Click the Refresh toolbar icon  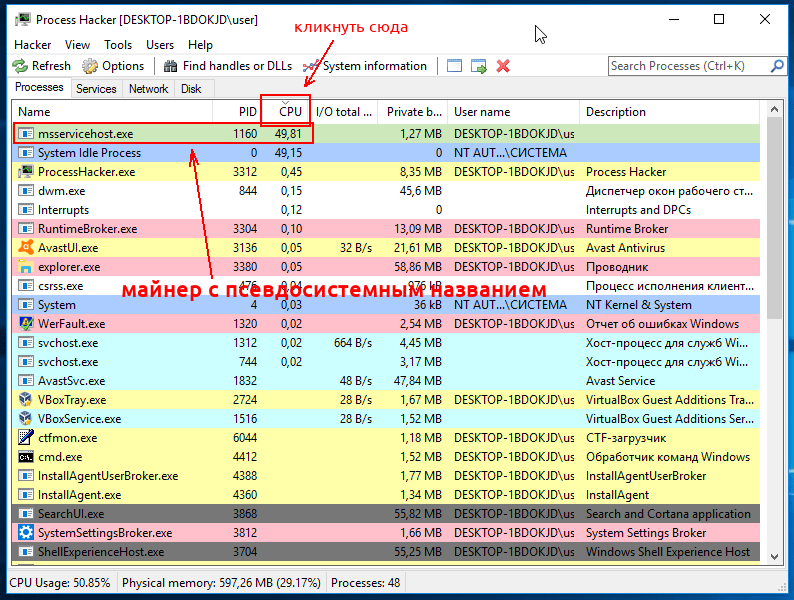click(20, 66)
